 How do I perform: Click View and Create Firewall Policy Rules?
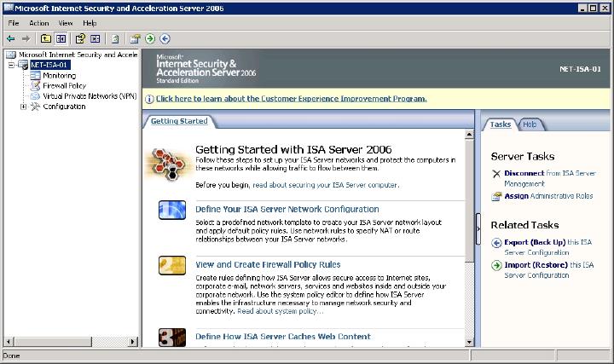coord(268,264)
